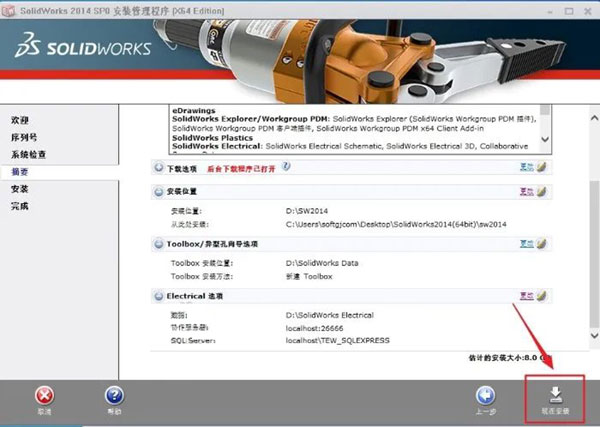Image resolution: width=600 pixels, height=427 pixels.
Task: Click 更改 link for 下载选项
Action: pyautogui.click(x=527, y=167)
